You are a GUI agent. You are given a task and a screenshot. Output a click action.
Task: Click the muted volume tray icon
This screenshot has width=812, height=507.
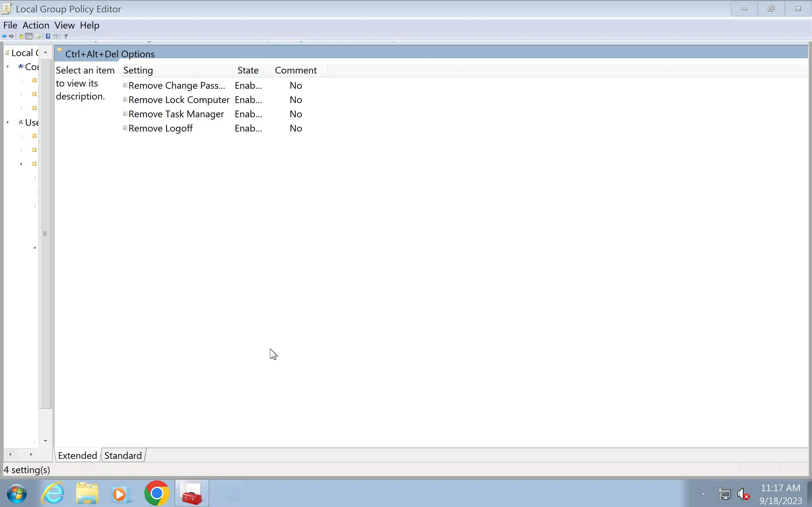coord(743,494)
